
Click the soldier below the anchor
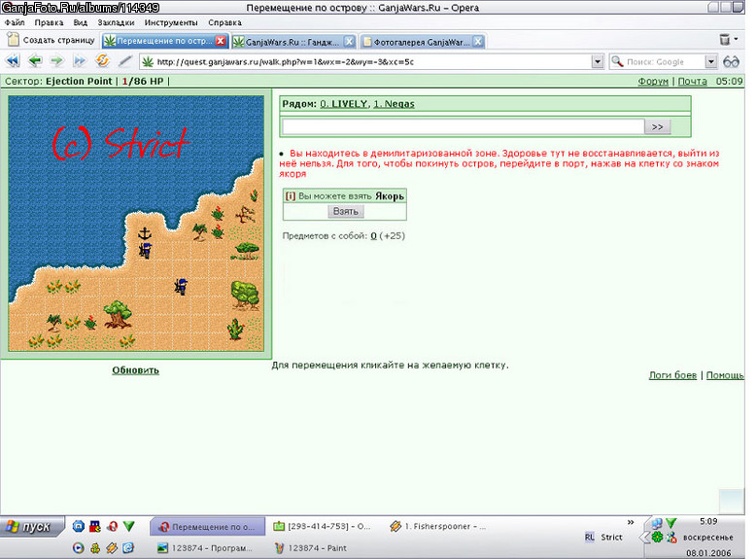pos(145,250)
